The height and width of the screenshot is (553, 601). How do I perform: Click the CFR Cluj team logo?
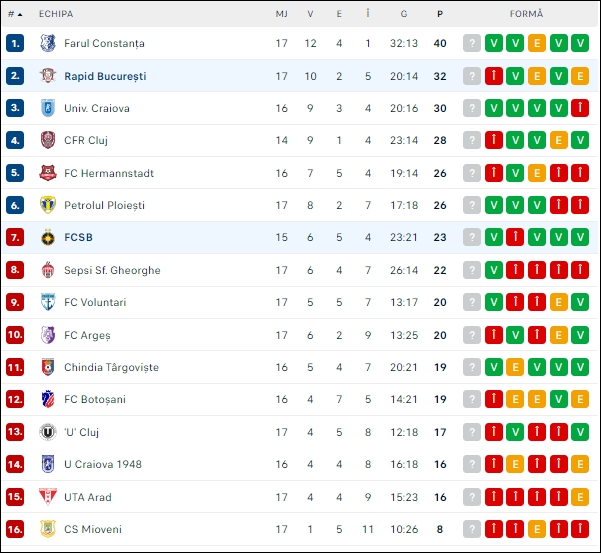pos(48,140)
